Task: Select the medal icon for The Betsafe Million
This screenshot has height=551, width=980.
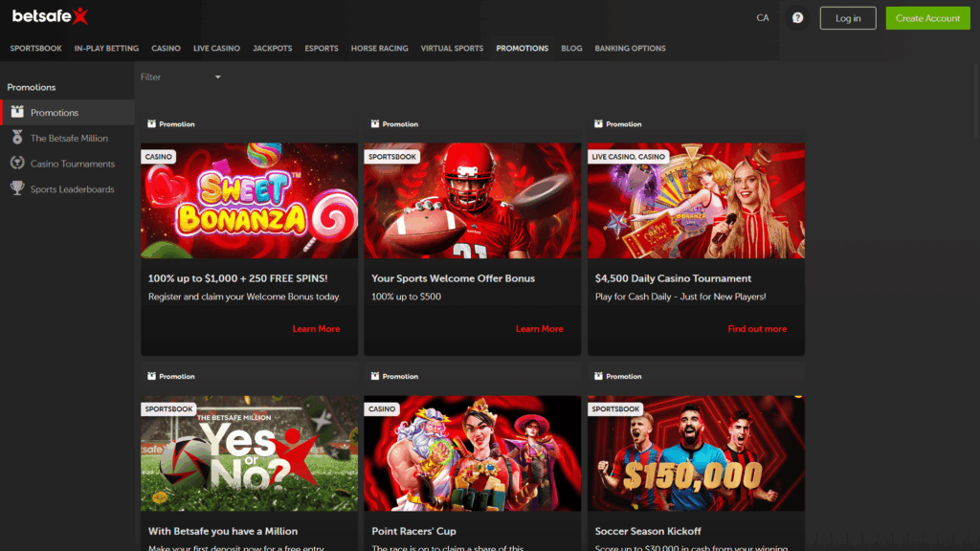Action: pyautogui.click(x=17, y=137)
